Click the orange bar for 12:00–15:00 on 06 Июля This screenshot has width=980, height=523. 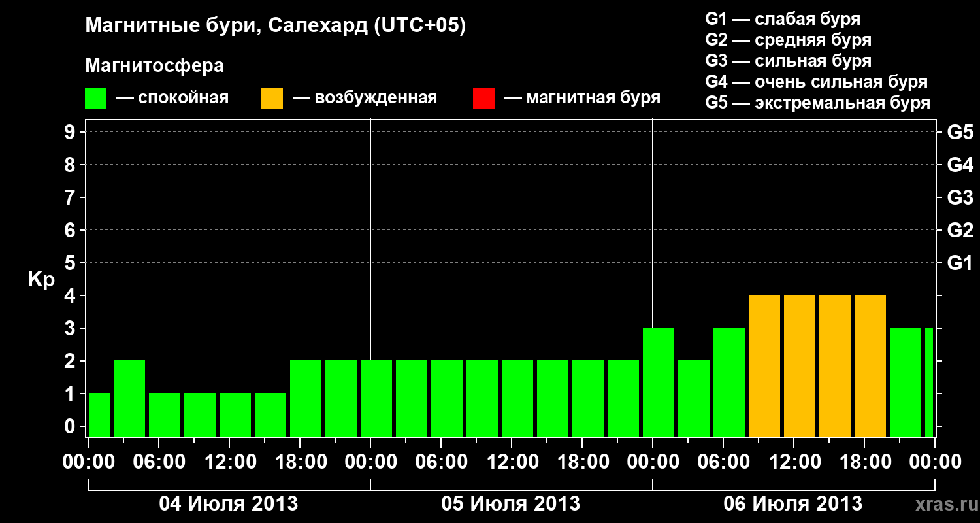tap(800, 365)
